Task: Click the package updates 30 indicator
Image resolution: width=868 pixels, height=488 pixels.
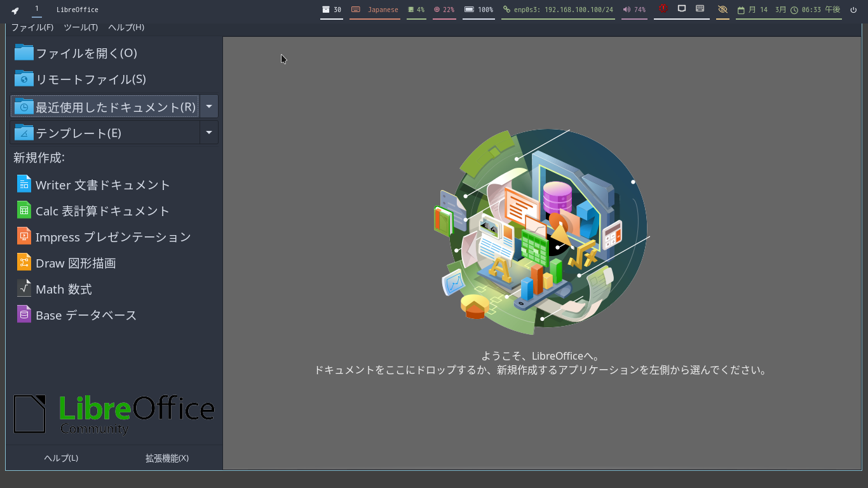Action: 332,10
